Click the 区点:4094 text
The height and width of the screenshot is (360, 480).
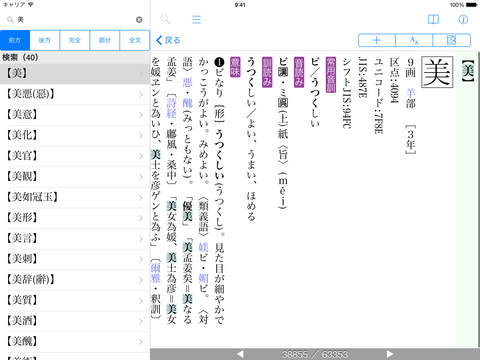[x=394, y=80]
